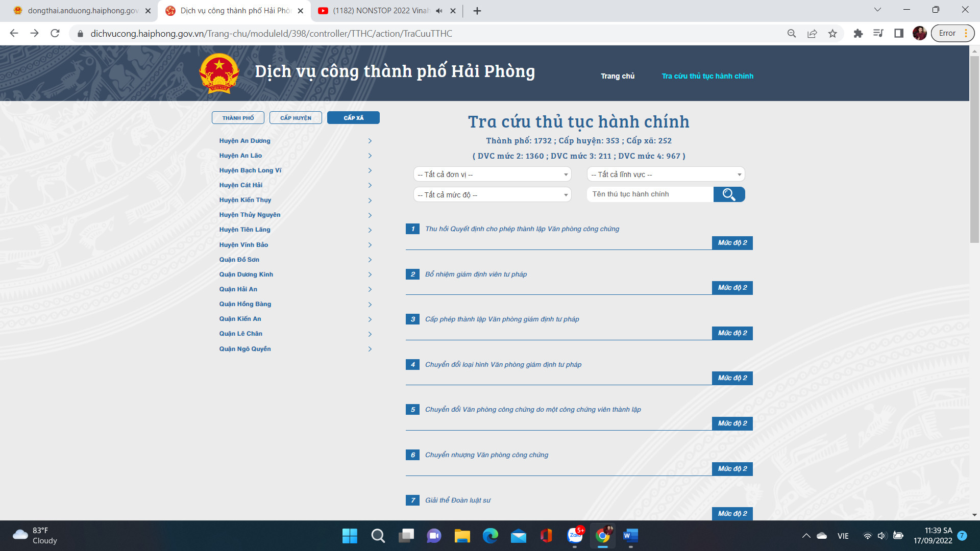The height and width of the screenshot is (551, 980).
Task: Open Chrome side panel icon
Action: coord(899,34)
